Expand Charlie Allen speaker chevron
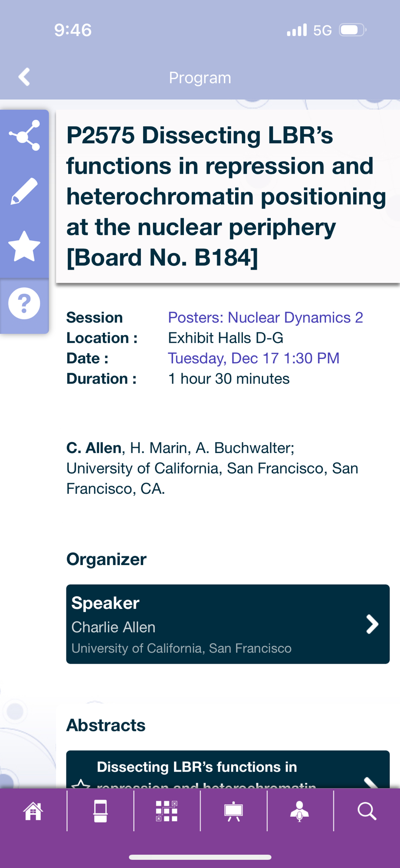Viewport: 400px width, 868px height. click(372, 624)
